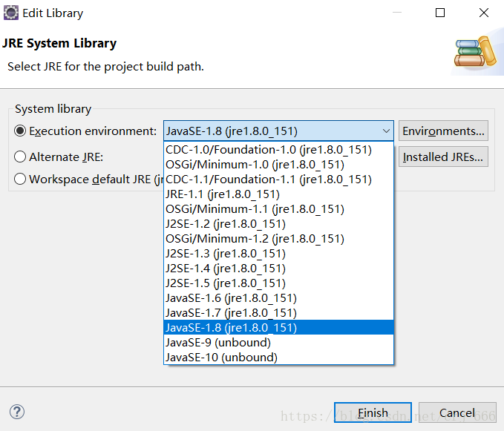
Task: Select J2SE-1.5 execution environment
Action: (x=278, y=283)
